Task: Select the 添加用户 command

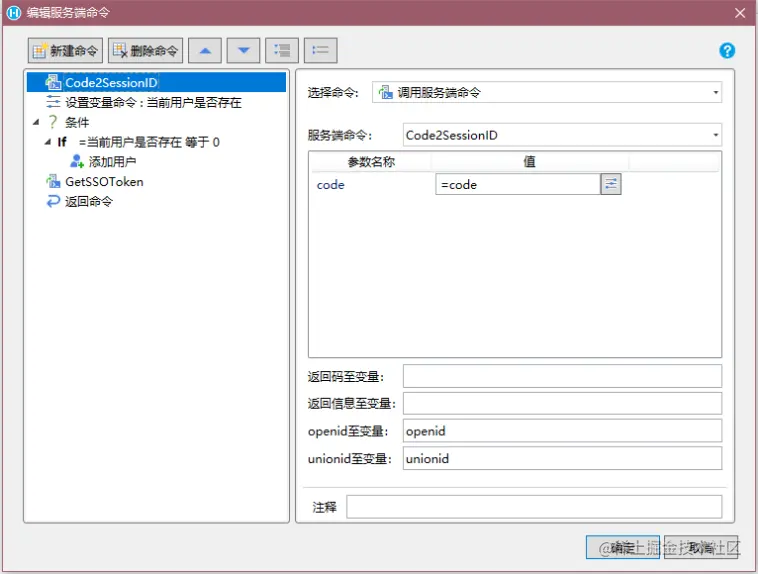Action: click(112, 162)
